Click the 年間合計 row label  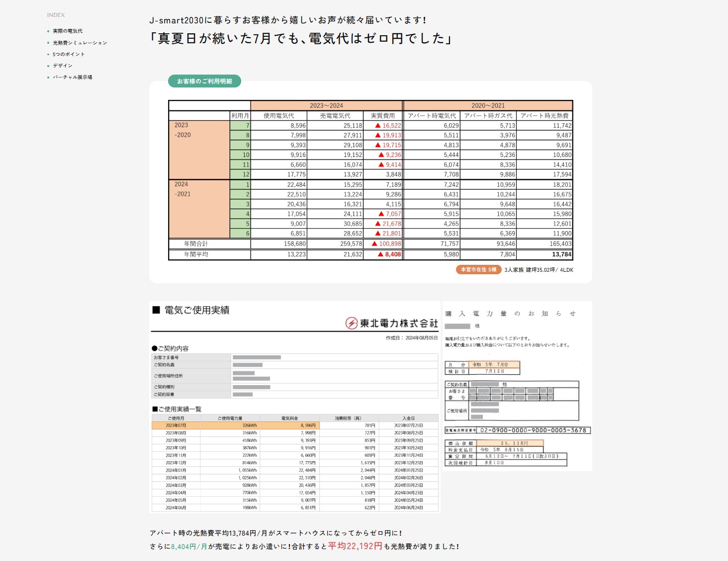(196, 244)
